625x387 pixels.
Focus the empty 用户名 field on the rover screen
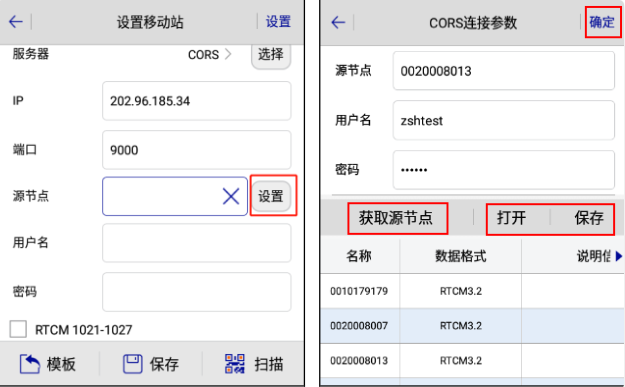197,243
